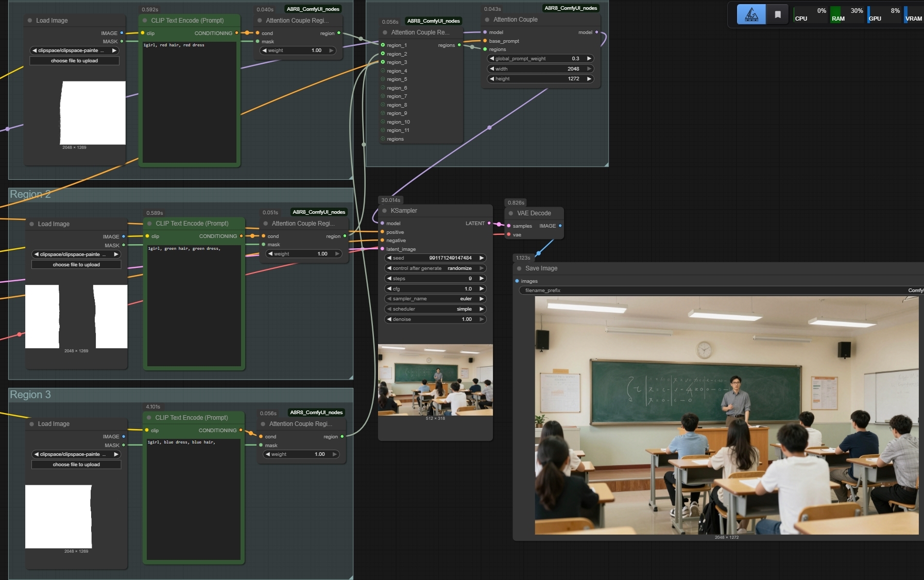This screenshot has width=924, height=580.
Task: Click the filename_prefix field in Save Image
Action: click(x=722, y=291)
